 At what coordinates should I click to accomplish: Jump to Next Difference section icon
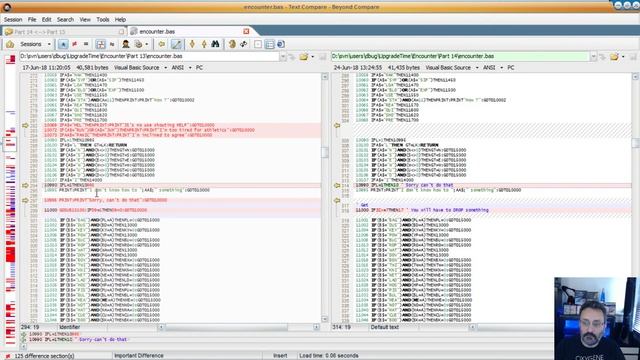(192, 44)
